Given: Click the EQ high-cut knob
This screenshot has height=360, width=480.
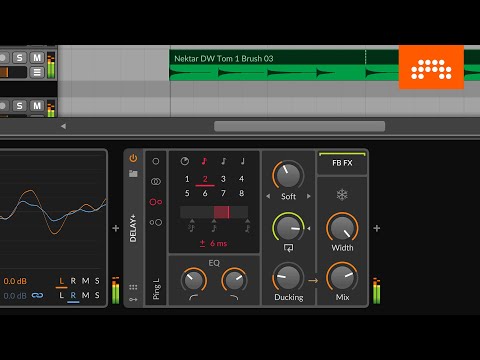Looking at the screenshot, I should coord(234,280).
